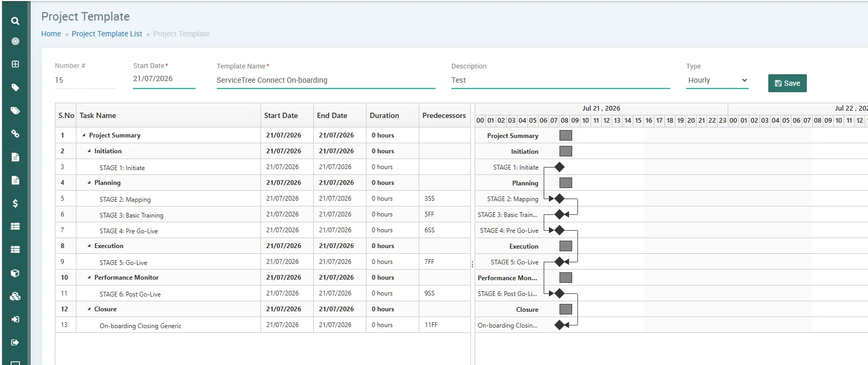The width and height of the screenshot is (868, 365).
Task: Click the plus-square icon in the sidebar
Action: [15, 64]
